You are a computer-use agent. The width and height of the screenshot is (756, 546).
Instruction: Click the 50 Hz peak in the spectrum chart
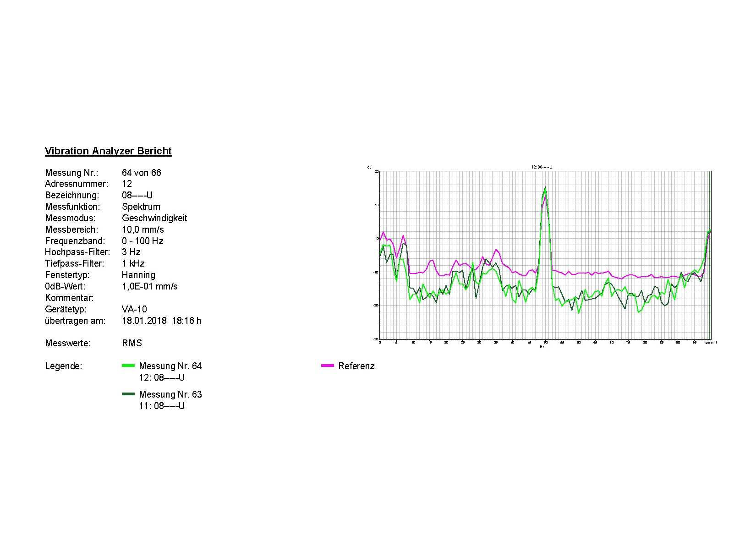coord(545,188)
